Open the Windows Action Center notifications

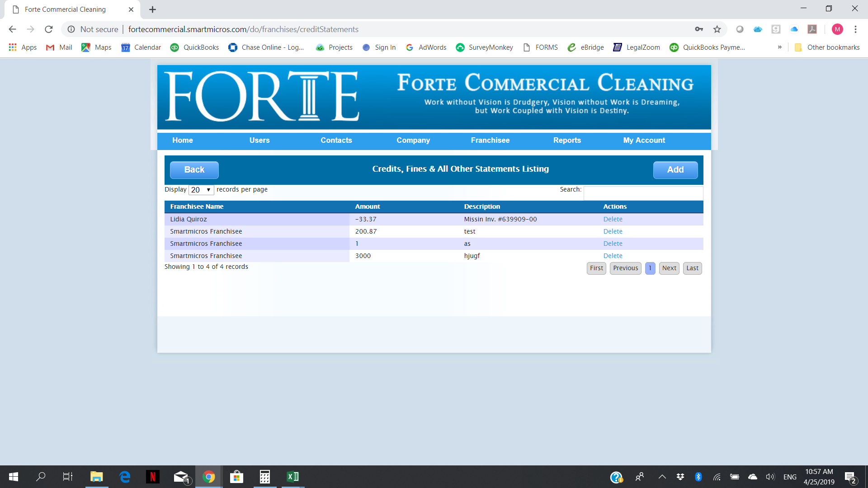(x=850, y=477)
